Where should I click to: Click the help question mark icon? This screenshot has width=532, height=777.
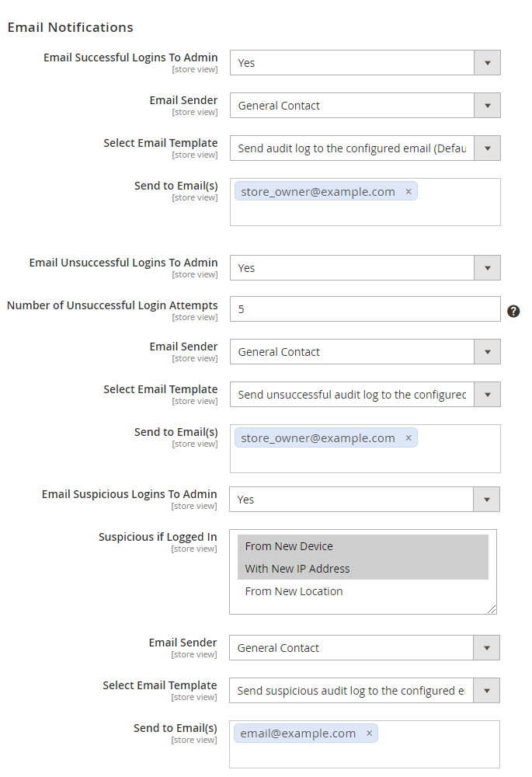click(513, 311)
